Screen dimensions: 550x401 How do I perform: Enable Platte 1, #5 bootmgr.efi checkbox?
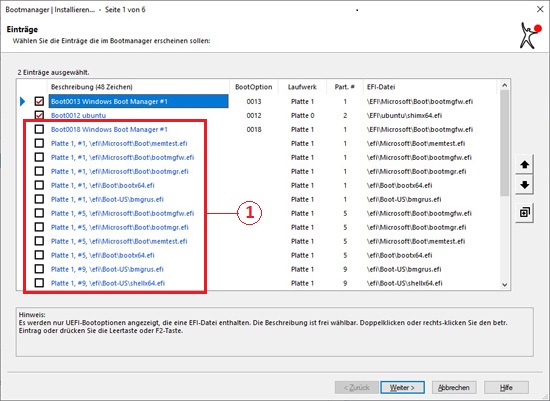[39, 227]
